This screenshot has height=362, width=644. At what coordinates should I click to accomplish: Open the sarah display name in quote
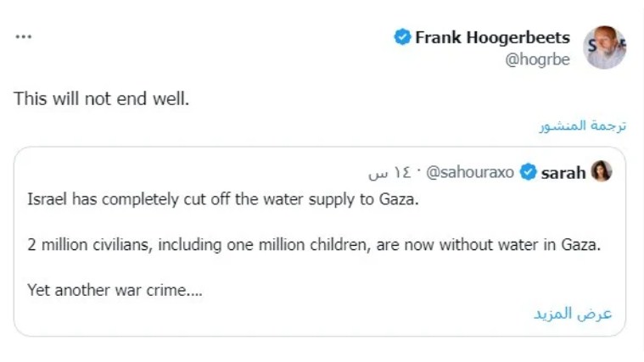563,173
